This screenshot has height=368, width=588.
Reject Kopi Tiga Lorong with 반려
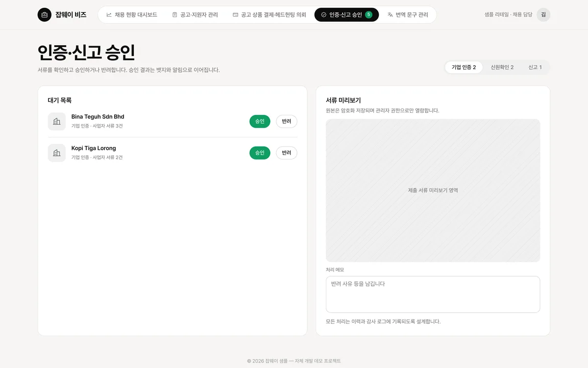click(x=287, y=153)
